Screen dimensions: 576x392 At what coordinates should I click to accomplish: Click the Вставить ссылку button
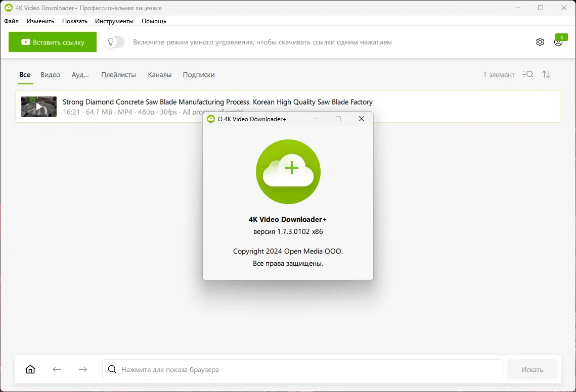[x=53, y=42]
